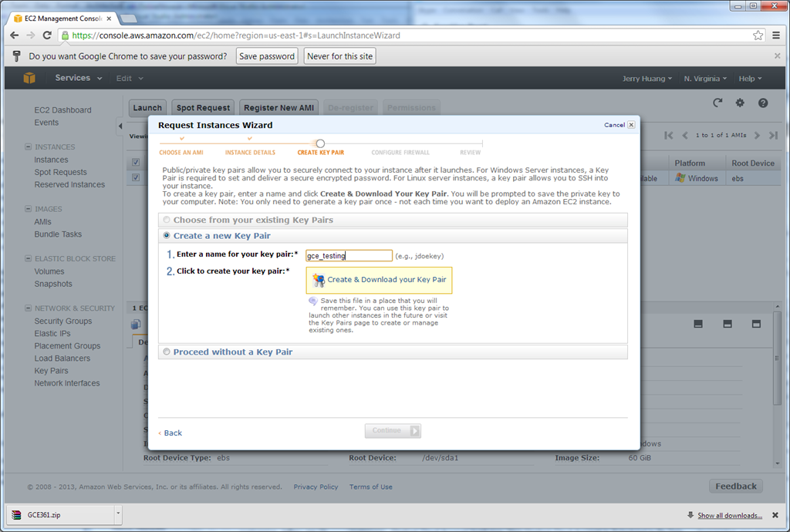Open the N. Virginia region dropdown

click(x=705, y=79)
